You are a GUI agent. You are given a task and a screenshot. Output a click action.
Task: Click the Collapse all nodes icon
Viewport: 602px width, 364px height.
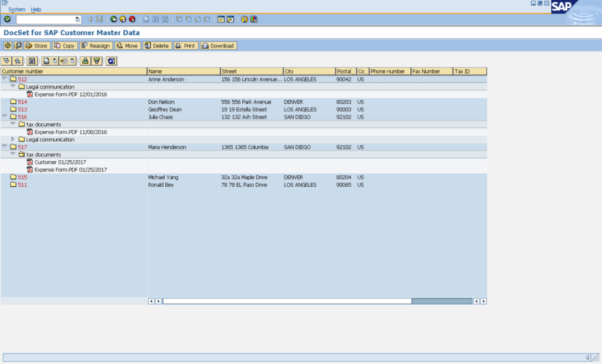[x=17, y=60]
